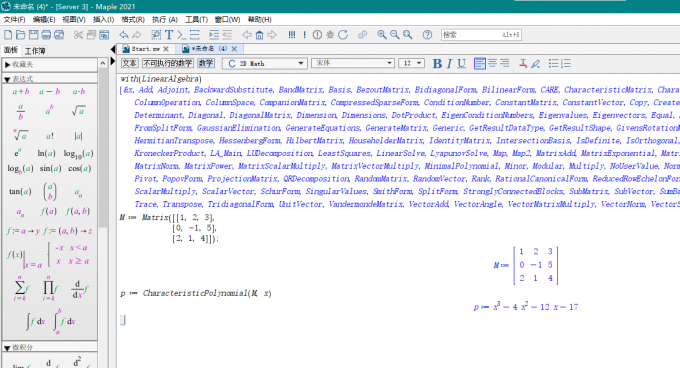680x368 pixels.
Task: Pick highlight color with marker icon
Action: pos(536,64)
